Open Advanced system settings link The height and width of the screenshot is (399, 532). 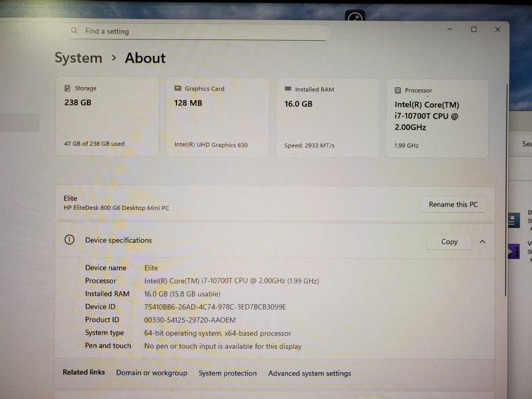pyautogui.click(x=310, y=373)
